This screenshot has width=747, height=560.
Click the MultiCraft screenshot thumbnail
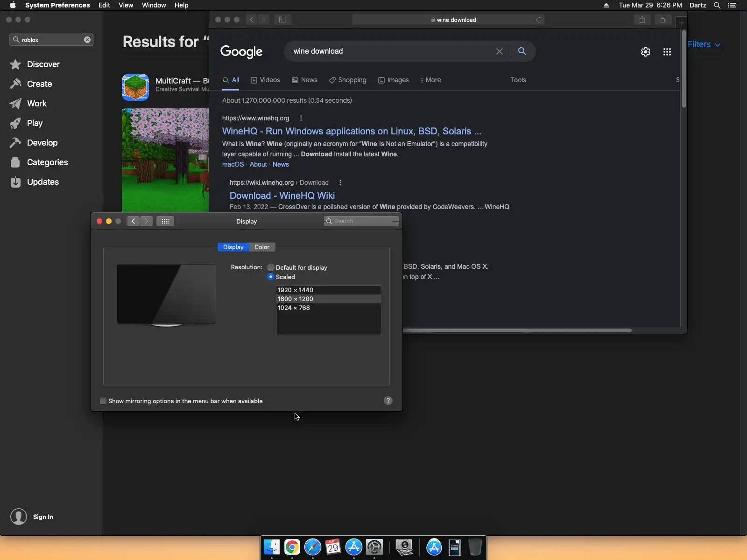click(x=165, y=160)
